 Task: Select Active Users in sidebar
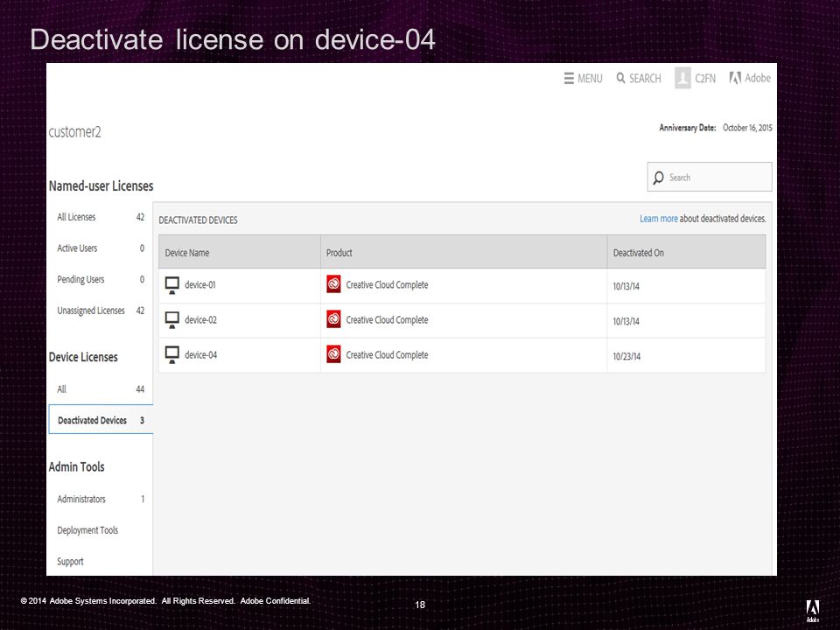pos(101,248)
